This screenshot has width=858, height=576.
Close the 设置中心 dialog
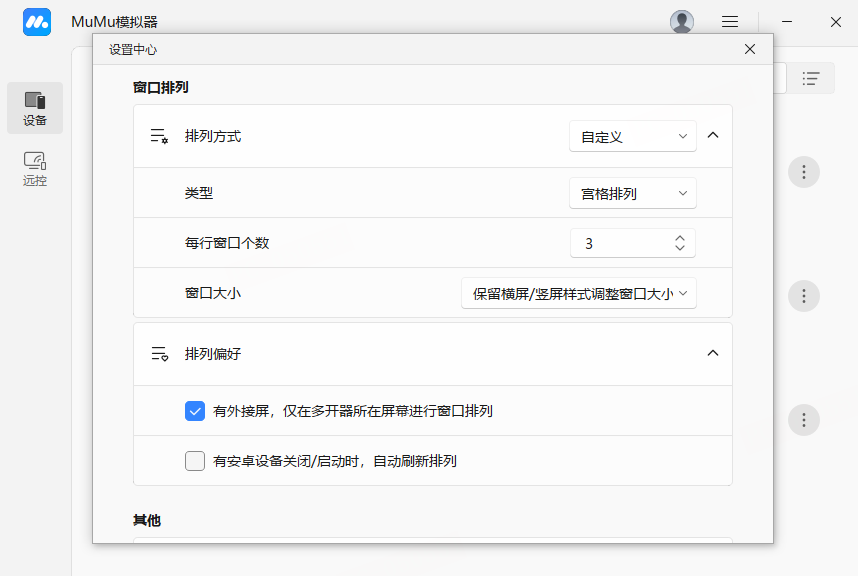[x=750, y=49]
